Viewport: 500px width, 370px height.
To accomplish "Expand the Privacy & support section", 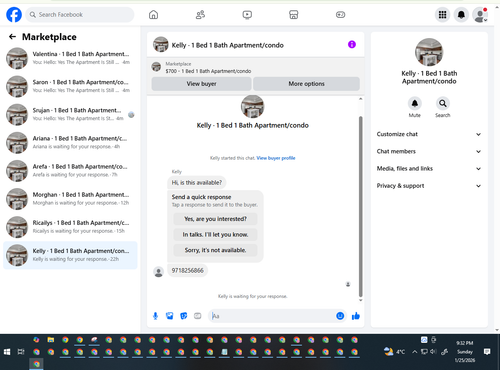I will pos(429,186).
